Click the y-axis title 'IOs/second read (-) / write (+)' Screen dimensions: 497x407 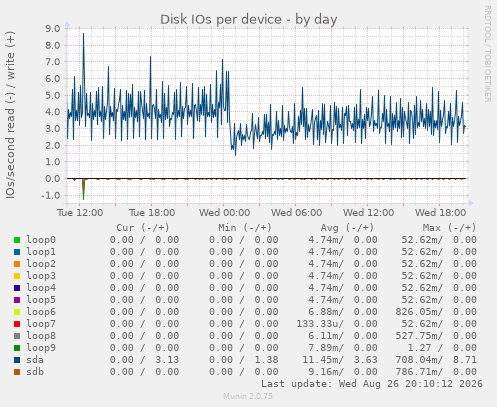pos(10,115)
